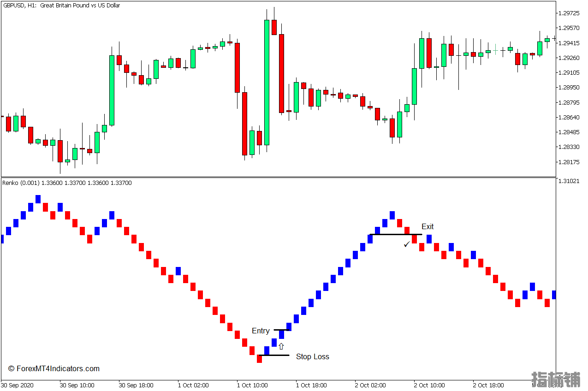This screenshot has height=391, width=588.
Task: Click the up arrow icon near Entry
Action: 281,346
